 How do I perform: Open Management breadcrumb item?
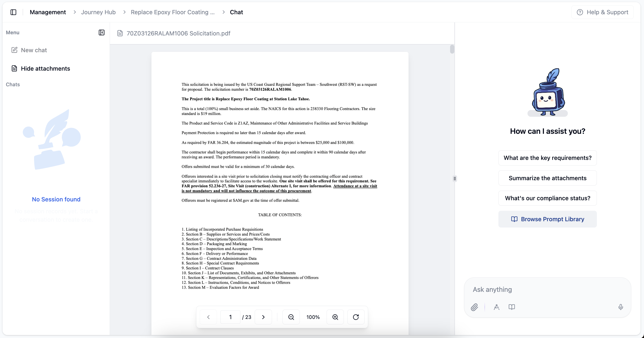tap(48, 12)
